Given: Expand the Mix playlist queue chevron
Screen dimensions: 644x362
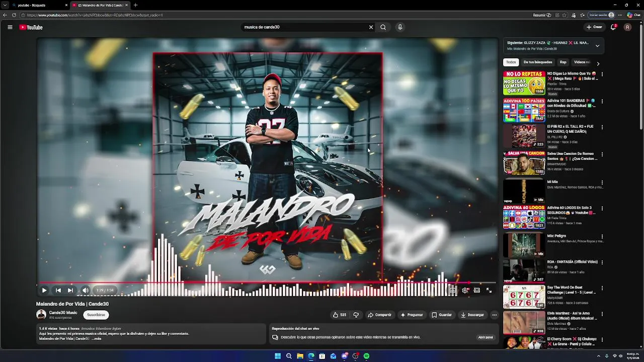Looking at the screenshot, I should [597, 46].
